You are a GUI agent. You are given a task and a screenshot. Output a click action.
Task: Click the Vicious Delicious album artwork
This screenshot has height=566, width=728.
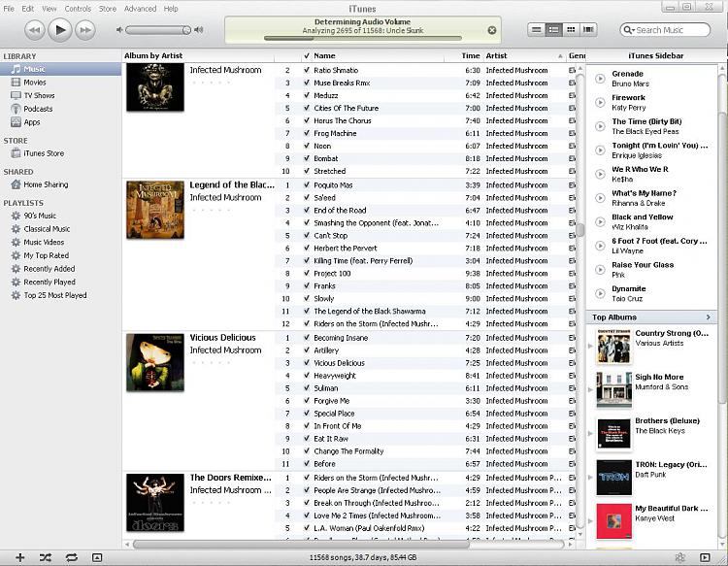click(x=155, y=363)
